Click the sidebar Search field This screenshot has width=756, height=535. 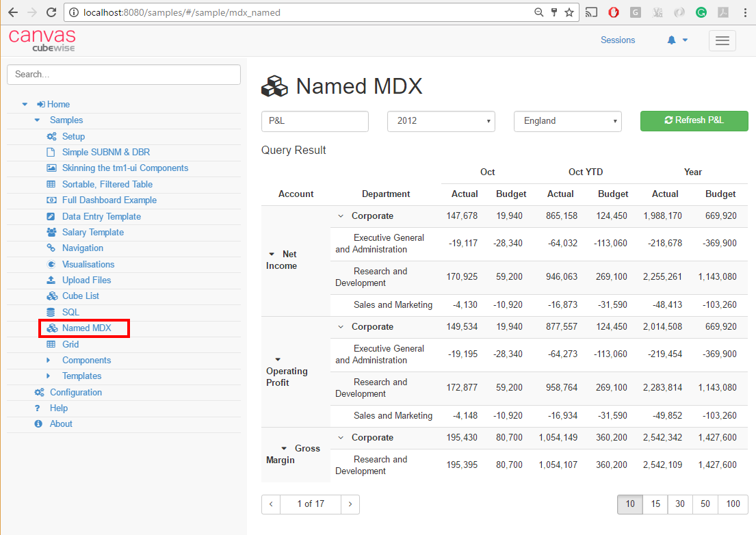tap(123, 75)
